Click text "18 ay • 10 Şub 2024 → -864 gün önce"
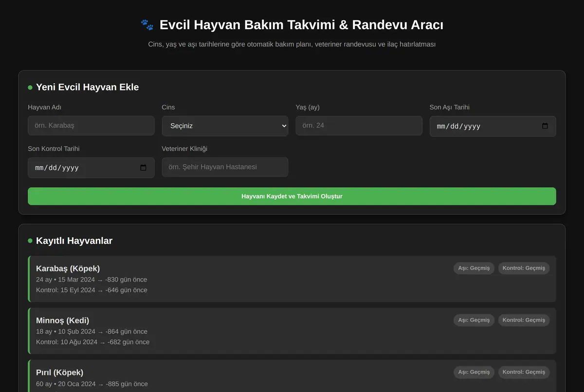Viewport: 584px width, 392px height. point(91,332)
